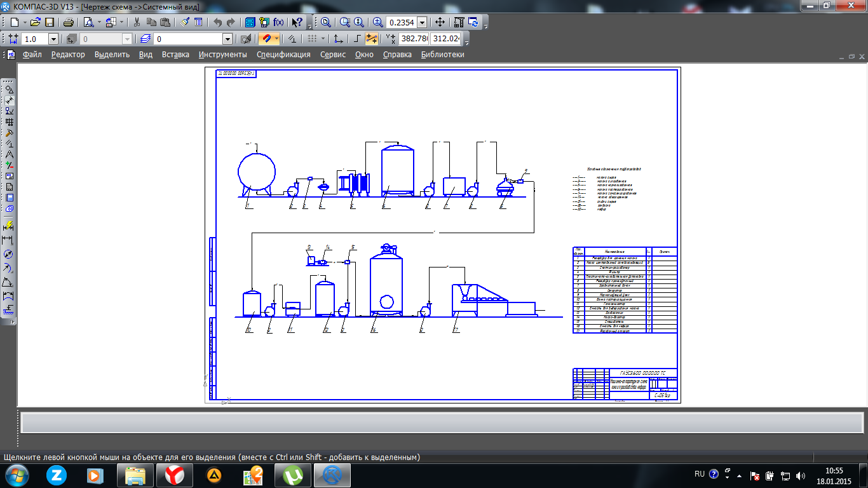The width and height of the screenshot is (868, 488).
Task: Expand grid options dropdown arrow
Action: click(x=322, y=39)
